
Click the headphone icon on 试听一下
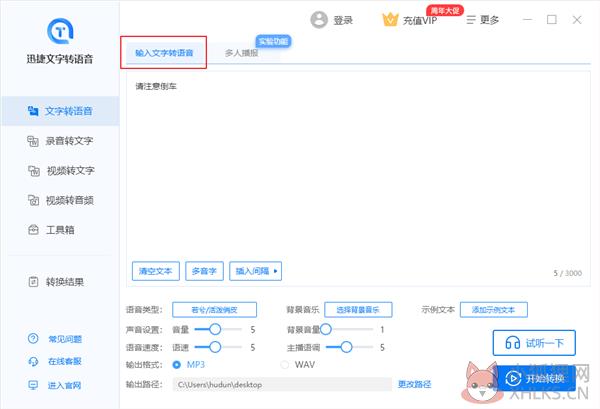click(x=512, y=343)
